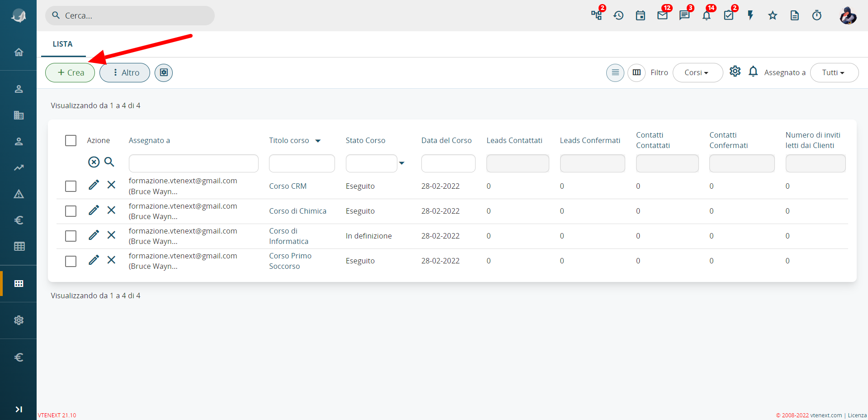
Task: Select the LISTA tab
Action: tap(63, 44)
